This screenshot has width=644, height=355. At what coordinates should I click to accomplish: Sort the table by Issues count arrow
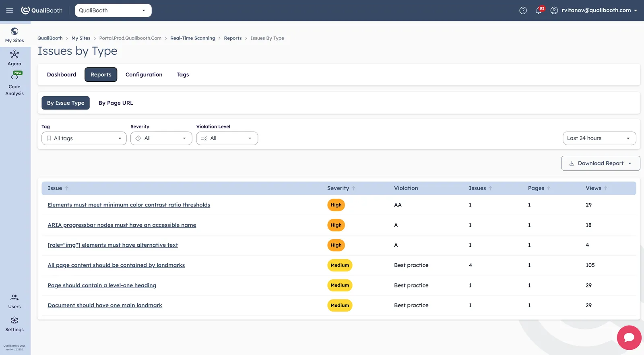click(x=491, y=188)
